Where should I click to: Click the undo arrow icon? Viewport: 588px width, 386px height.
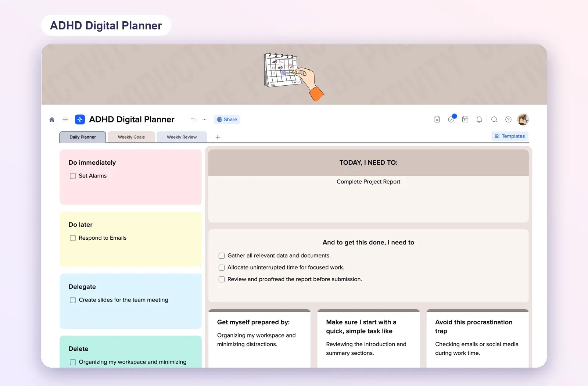point(193,119)
